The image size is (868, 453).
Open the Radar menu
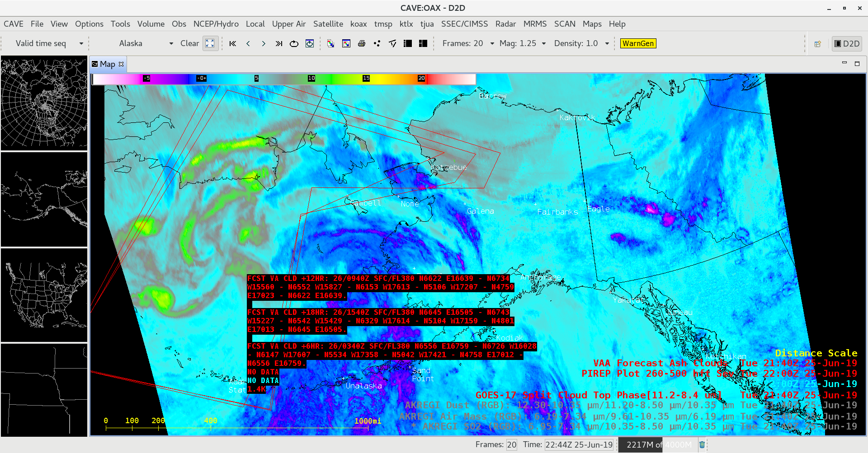506,24
